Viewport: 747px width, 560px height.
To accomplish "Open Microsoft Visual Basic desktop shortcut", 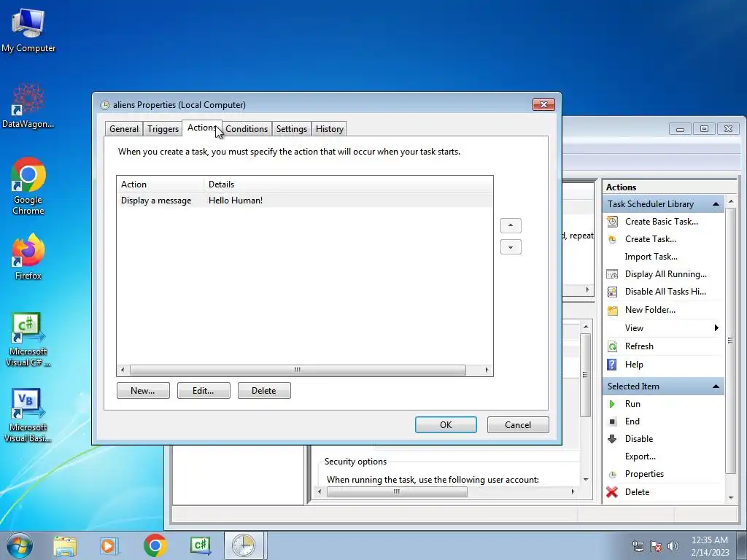I will [x=28, y=416].
